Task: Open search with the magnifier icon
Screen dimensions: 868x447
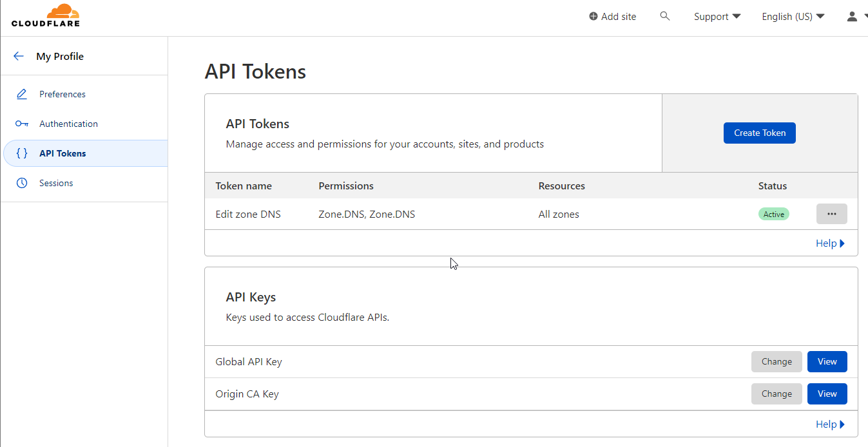Action: click(665, 16)
